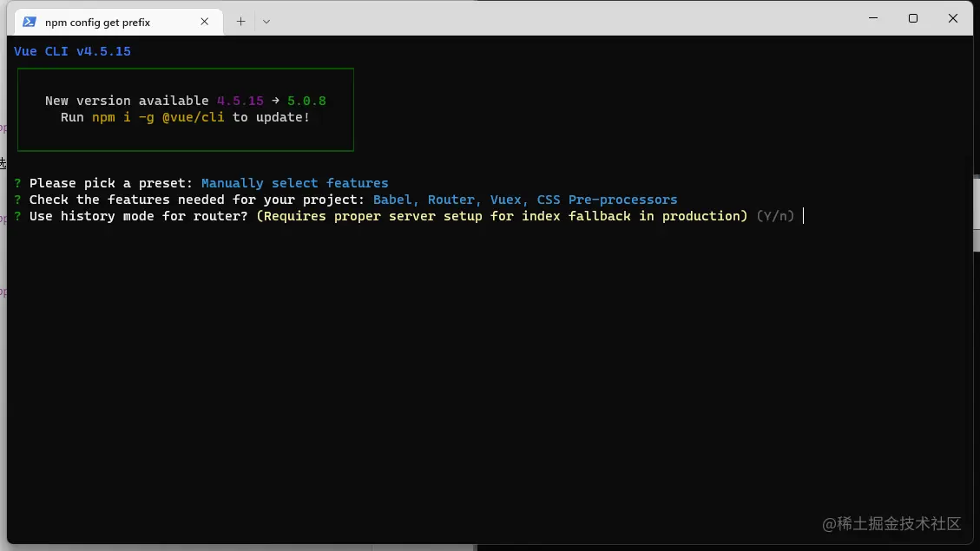The image size is (980, 551).
Task: Select the 'npm config get prefix' tab
Action: point(119,22)
